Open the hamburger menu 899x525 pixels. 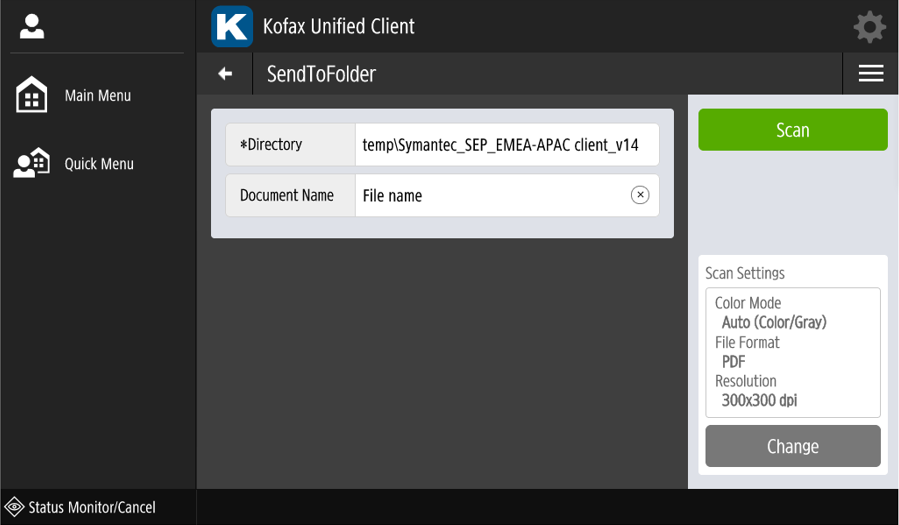[x=870, y=74]
